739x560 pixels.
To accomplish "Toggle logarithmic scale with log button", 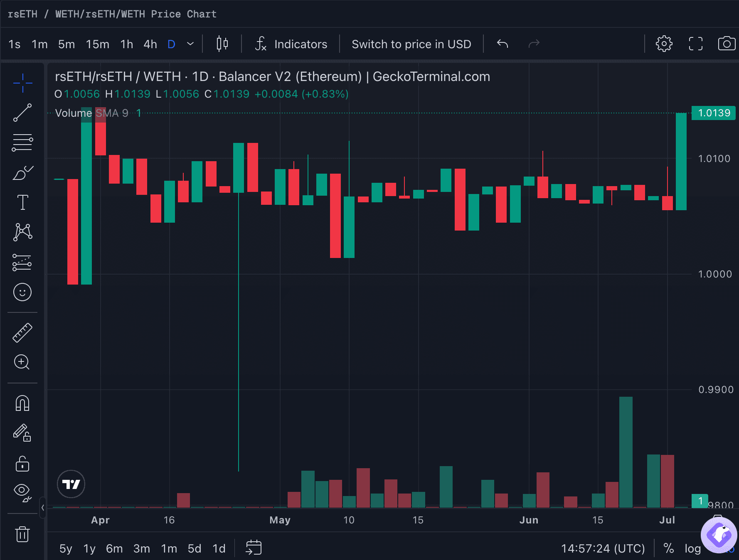I will pyautogui.click(x=692, y=548).
